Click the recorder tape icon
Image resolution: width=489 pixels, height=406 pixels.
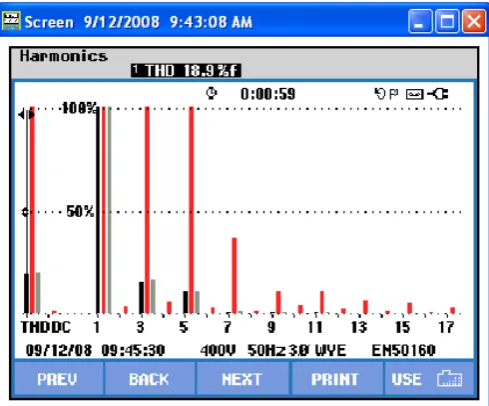[x=414, y=94]
